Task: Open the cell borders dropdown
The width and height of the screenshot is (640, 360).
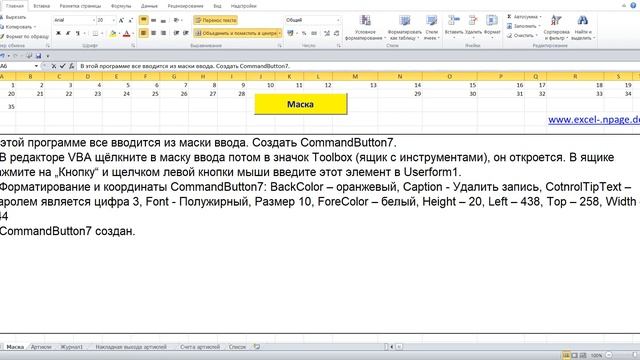Action: [x=102, y=33]
